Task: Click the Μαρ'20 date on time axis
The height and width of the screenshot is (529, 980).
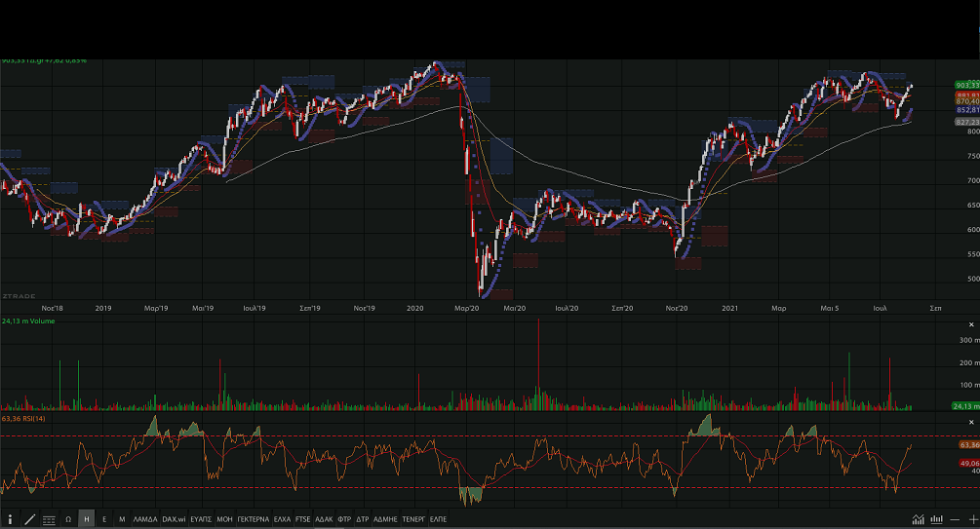Action: click(467, 308)
